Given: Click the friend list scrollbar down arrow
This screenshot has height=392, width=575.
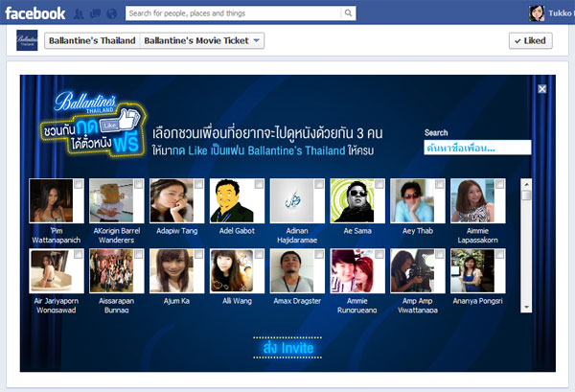Looking at the screenshot, I should tap(526, 308).
